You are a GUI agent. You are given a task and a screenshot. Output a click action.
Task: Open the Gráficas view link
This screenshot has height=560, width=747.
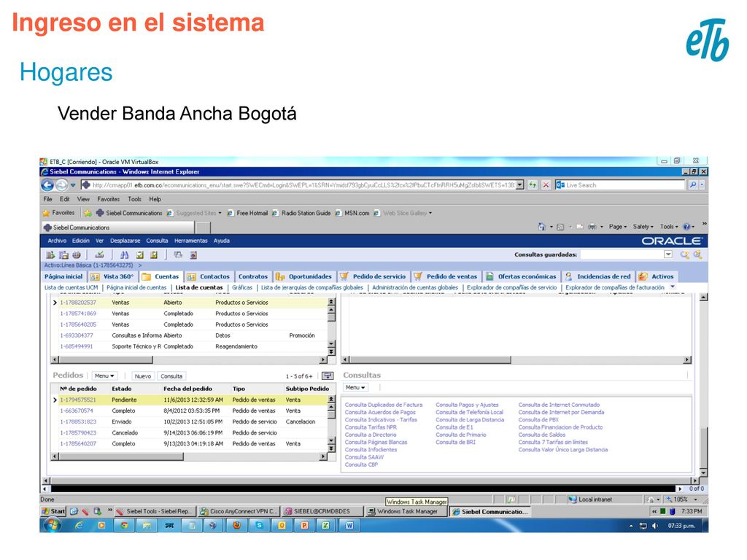[242, 287]
